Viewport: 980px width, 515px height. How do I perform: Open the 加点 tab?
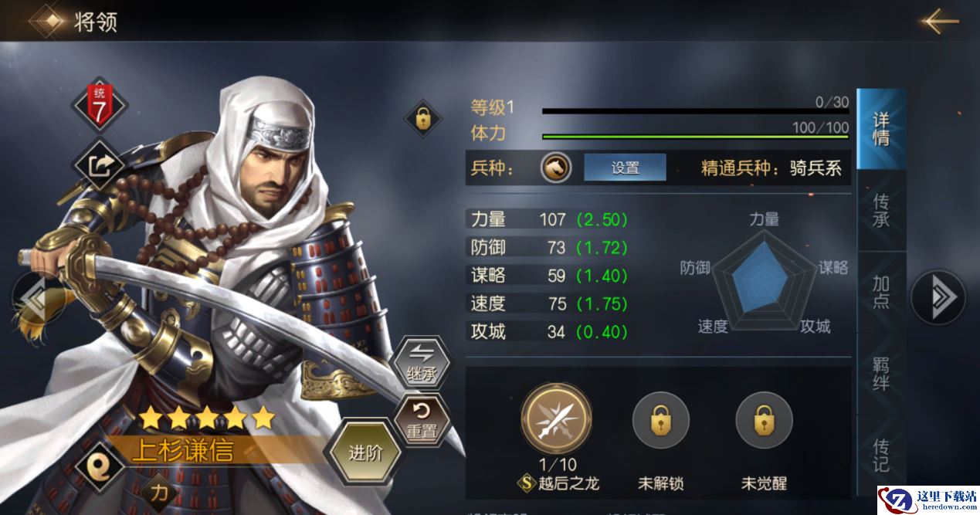(x=881, y=292)
